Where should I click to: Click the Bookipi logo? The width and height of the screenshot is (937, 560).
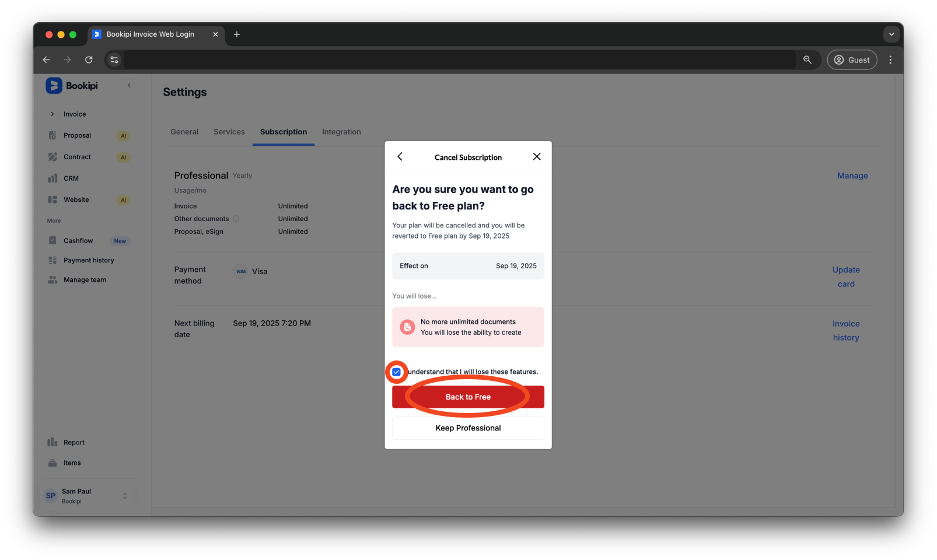(x=54, y=85)
